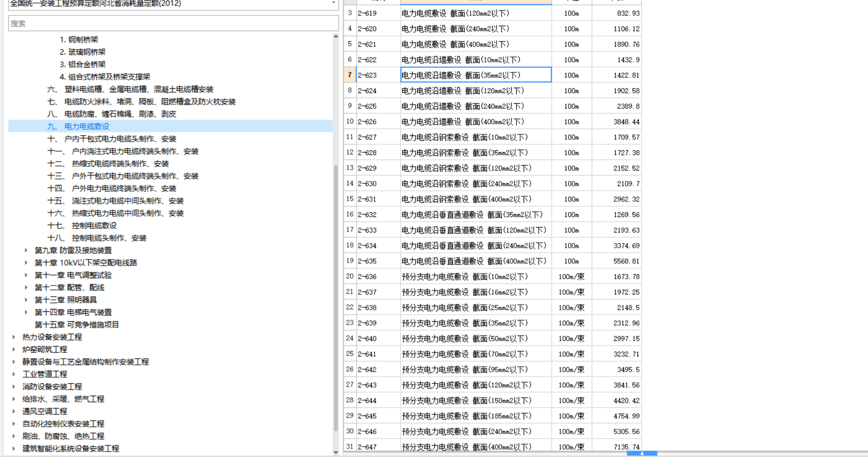The width and height of the screenshot is (868, 457).
Task: Click the 搜索 search input field
Action: click(x=173, y=23)
